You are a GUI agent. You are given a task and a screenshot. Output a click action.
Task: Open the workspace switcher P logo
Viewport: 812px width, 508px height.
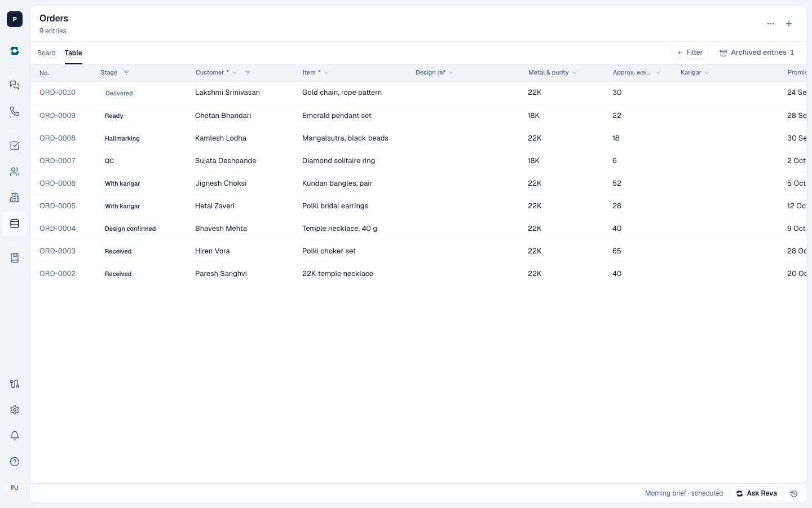15,19
